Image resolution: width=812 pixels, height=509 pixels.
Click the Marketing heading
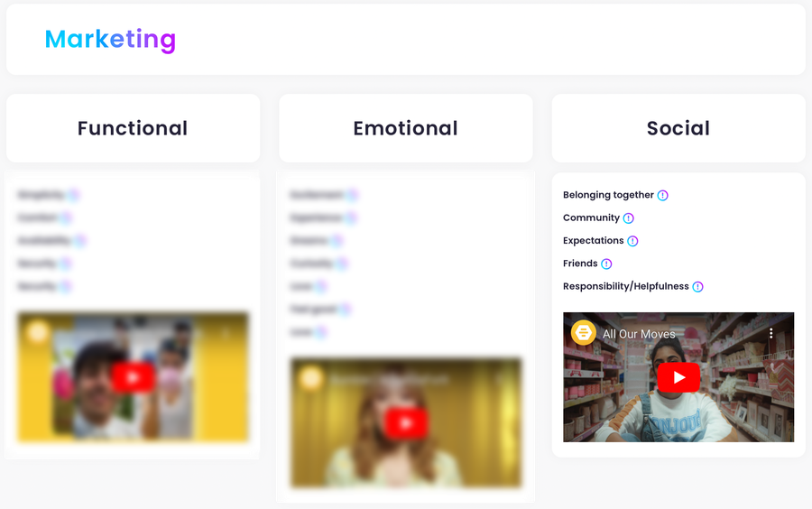[x=110, y=40]
